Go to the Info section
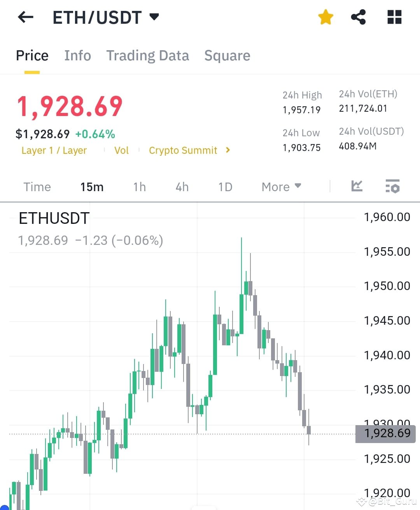 (x=77, y=56)
